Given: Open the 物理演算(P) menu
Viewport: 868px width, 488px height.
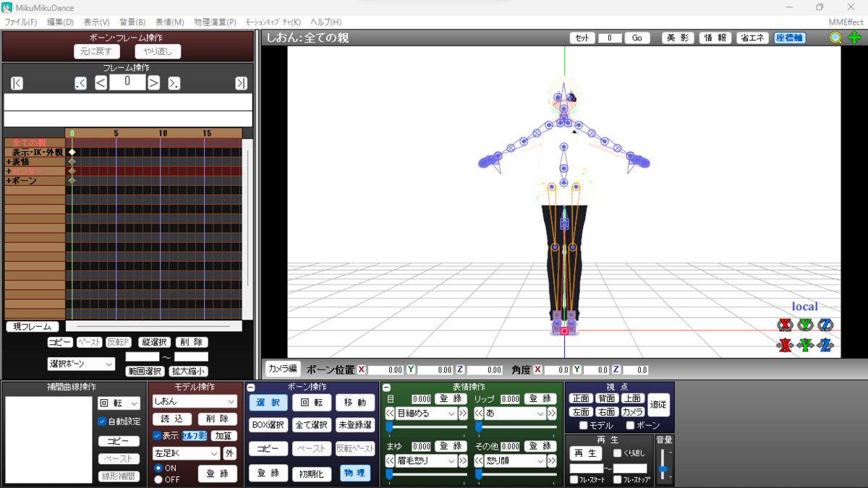Looking at the screenshot, I should coord(215,22).
